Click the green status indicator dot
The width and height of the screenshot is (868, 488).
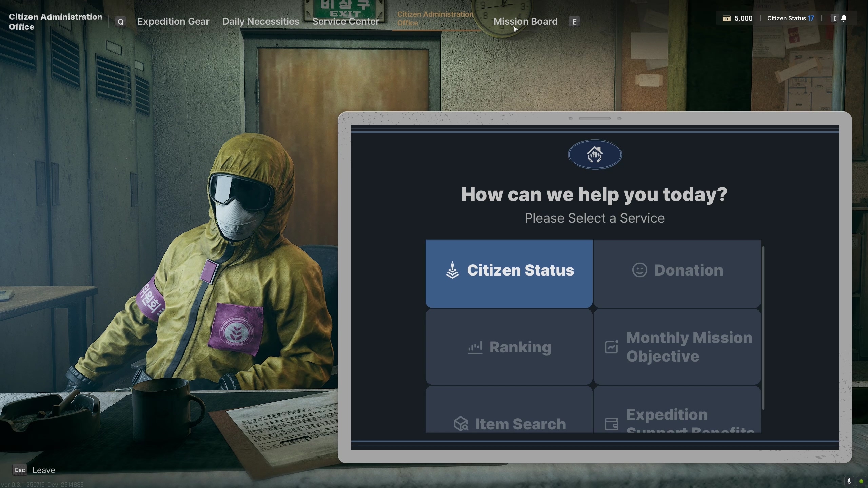click(861, 481)
